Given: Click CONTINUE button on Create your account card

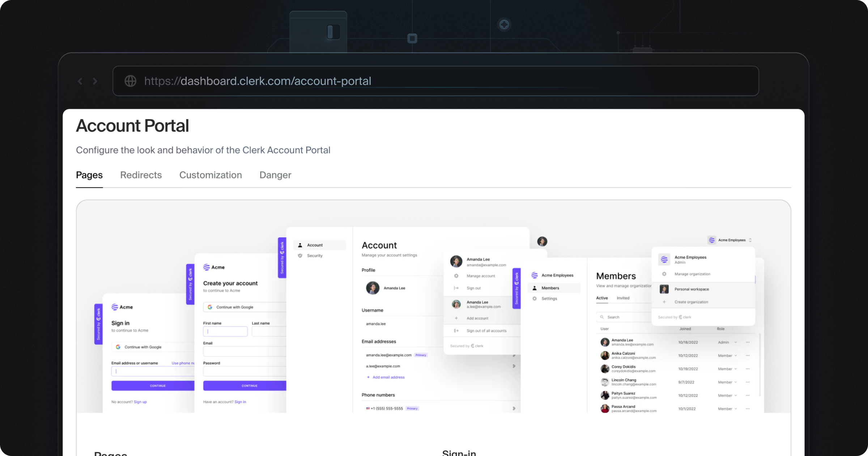Looking at the screenshot, I should click(x=245, y=386).
